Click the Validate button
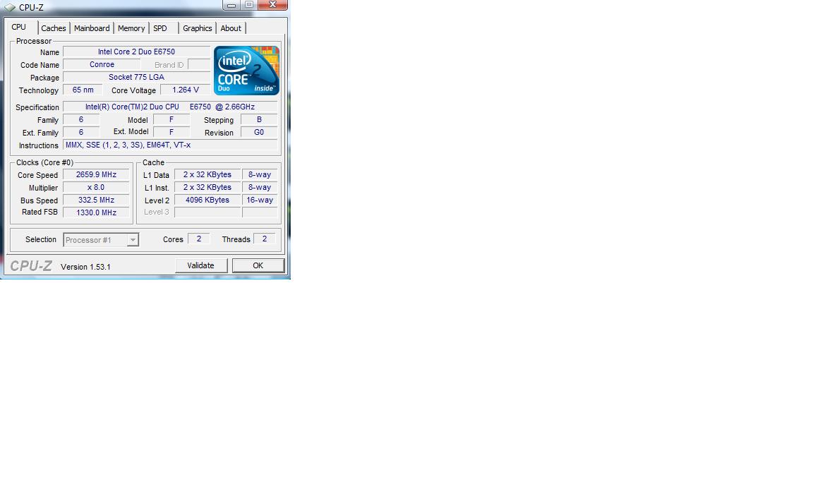Viewport: 813px width, 504px height. (200, 265)
